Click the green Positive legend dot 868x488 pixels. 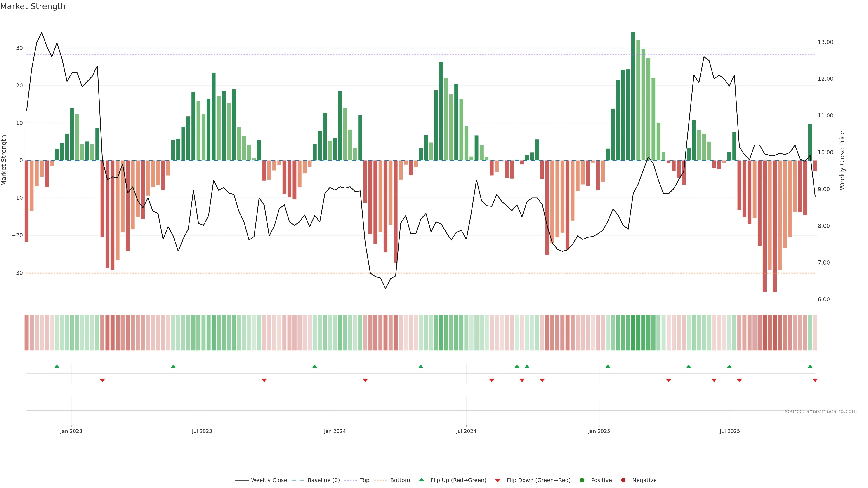point(582,480)
